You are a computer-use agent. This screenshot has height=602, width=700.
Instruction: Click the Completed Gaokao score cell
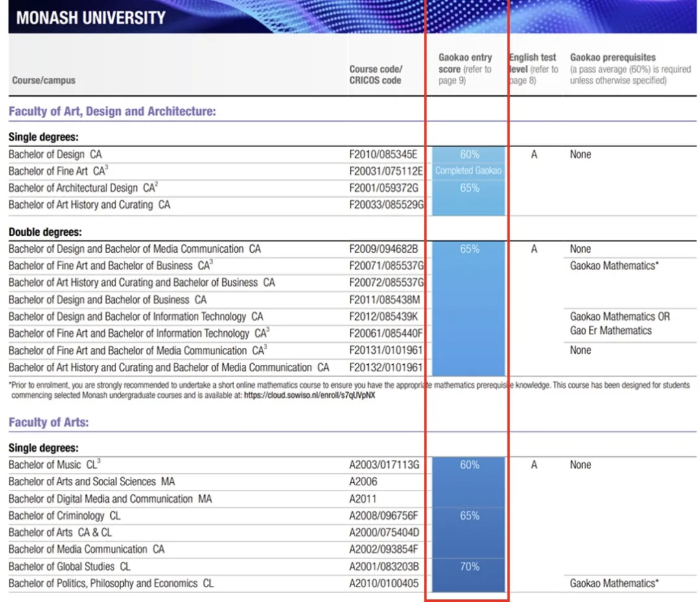tap(468, 171)
